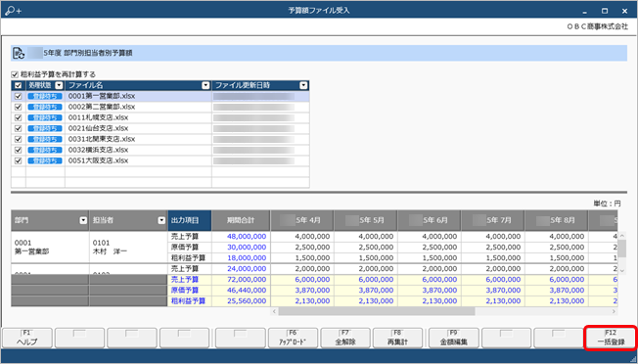Open the 部門 column filter dropdown
This screenshot has width=638, height=364.
(x=83, y=220)
